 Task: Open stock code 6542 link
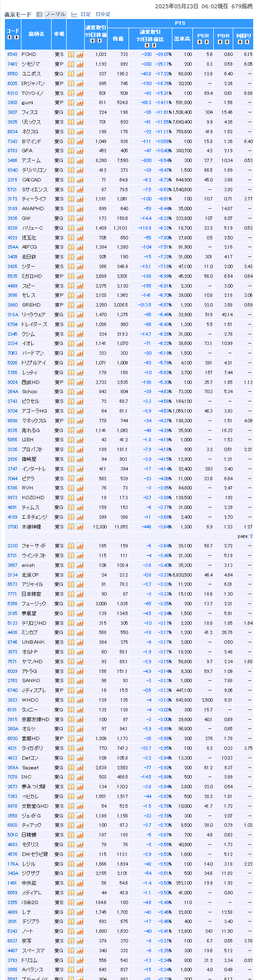coord(12,54)
